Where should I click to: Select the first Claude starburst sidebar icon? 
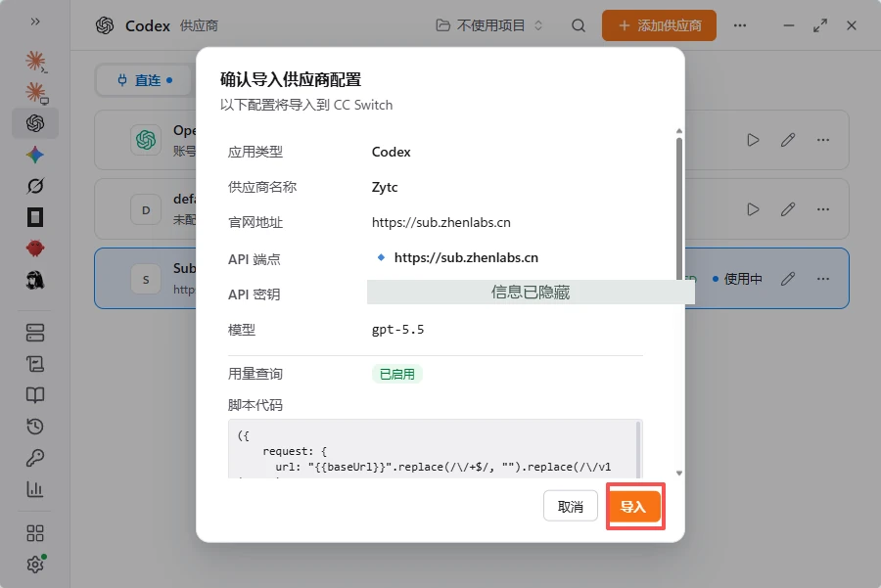(35, 61)
